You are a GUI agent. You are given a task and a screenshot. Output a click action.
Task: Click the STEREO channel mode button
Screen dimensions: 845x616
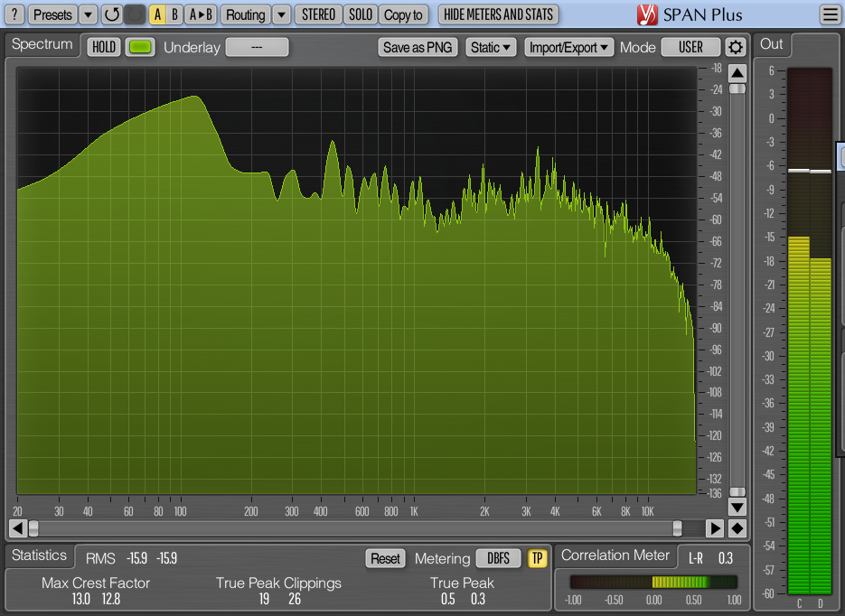pyautogui.click(x=318, y=14)
